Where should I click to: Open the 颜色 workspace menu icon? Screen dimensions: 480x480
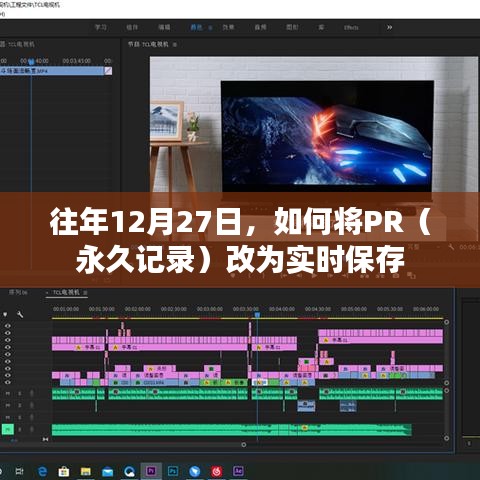(210, 28)
